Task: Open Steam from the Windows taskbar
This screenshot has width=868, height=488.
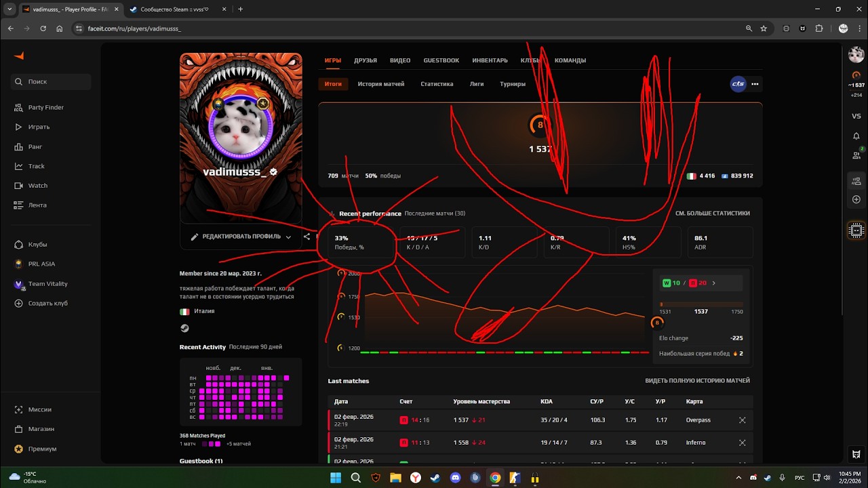Action: coord(435,478)
